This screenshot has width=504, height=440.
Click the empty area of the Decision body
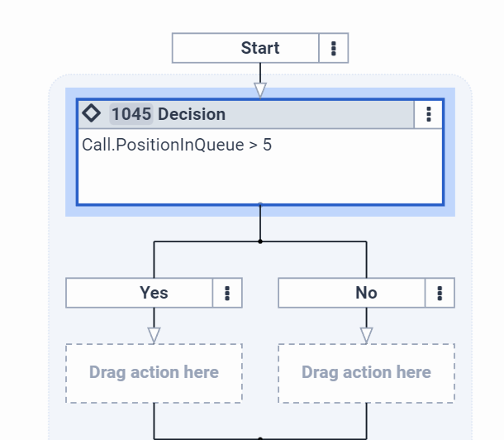tap(259, 179)
